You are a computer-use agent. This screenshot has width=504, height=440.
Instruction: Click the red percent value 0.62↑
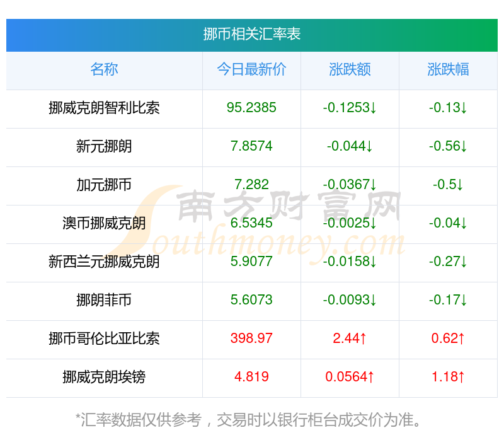(x=448, y=339)
